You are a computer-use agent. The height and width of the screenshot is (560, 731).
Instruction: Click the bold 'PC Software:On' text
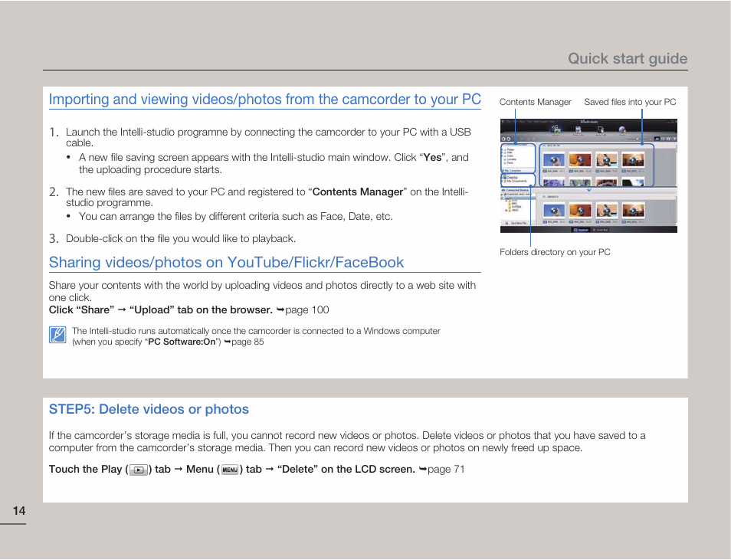(182, 342)
